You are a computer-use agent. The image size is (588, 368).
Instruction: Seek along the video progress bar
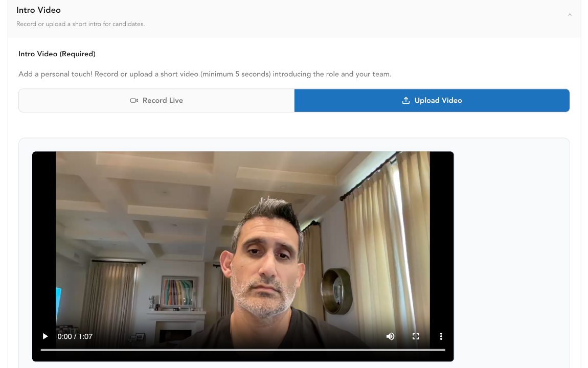click(243, 350)
